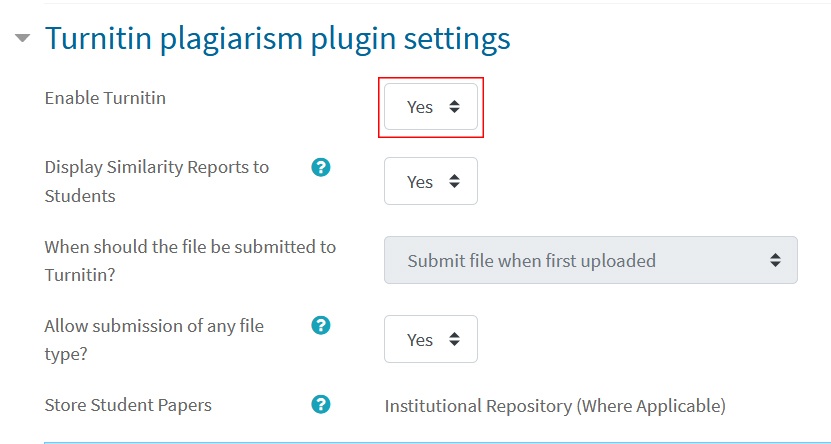The height and width of the screenshot is (444, 831).
Task: Click the Enable Turnitin label
Action: tap(105, 98)
